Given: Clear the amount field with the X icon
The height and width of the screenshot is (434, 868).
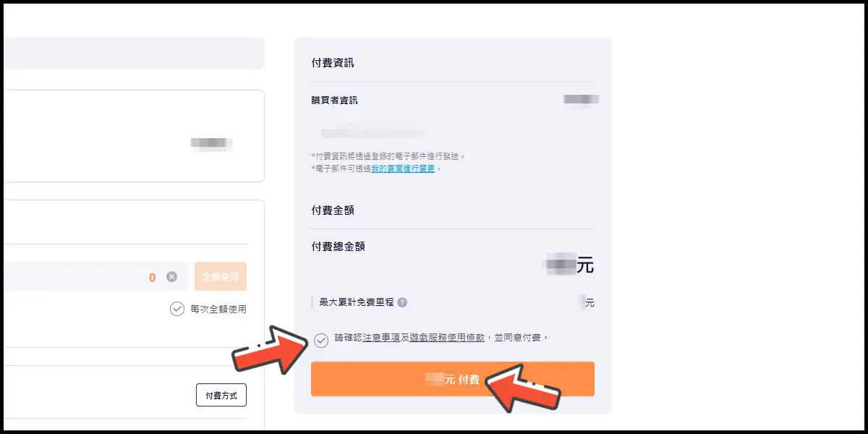Looking at the screenshot, I should pos(171,277).
